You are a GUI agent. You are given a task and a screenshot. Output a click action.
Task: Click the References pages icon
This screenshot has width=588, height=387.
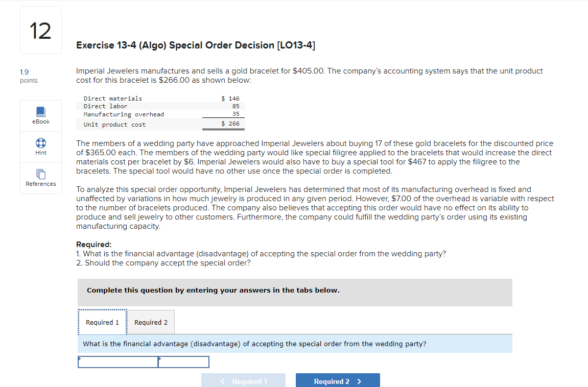(40, 174)
